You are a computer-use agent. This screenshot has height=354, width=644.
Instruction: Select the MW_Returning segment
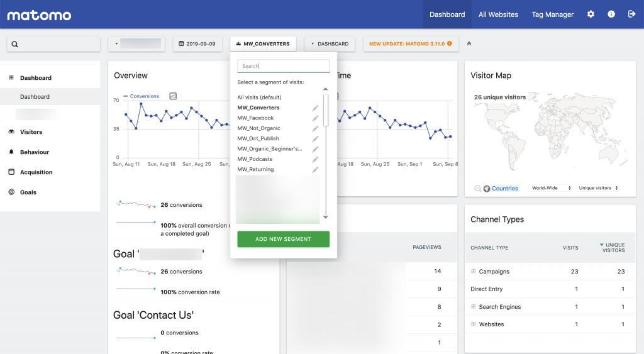(255, 169)
